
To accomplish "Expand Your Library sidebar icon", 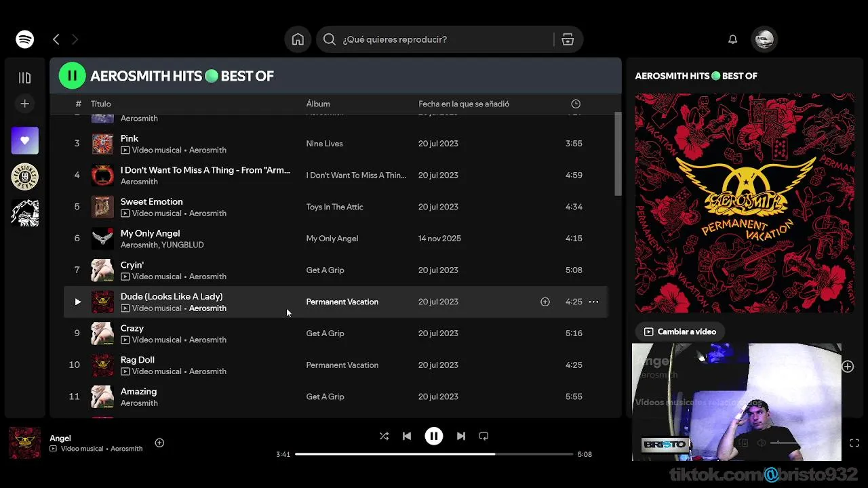I will pyautogui.click(x=24, y=78).
